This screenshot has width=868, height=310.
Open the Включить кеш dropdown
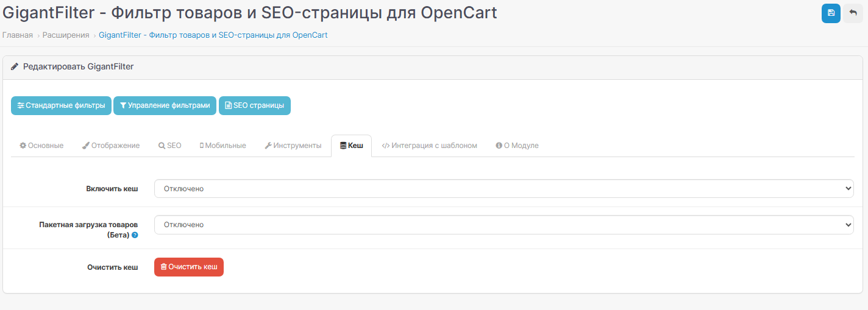point(504,189)
